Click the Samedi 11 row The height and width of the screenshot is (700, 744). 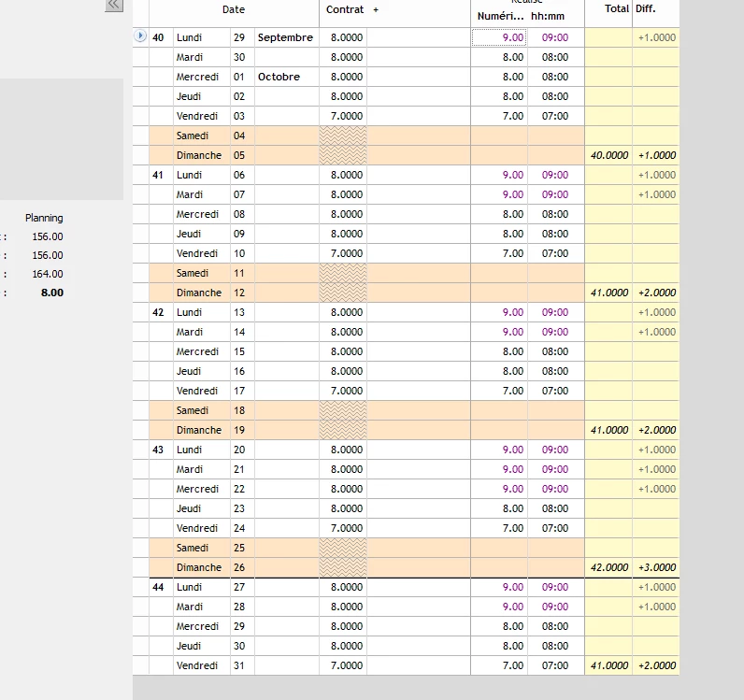click(x=366, y=273)
